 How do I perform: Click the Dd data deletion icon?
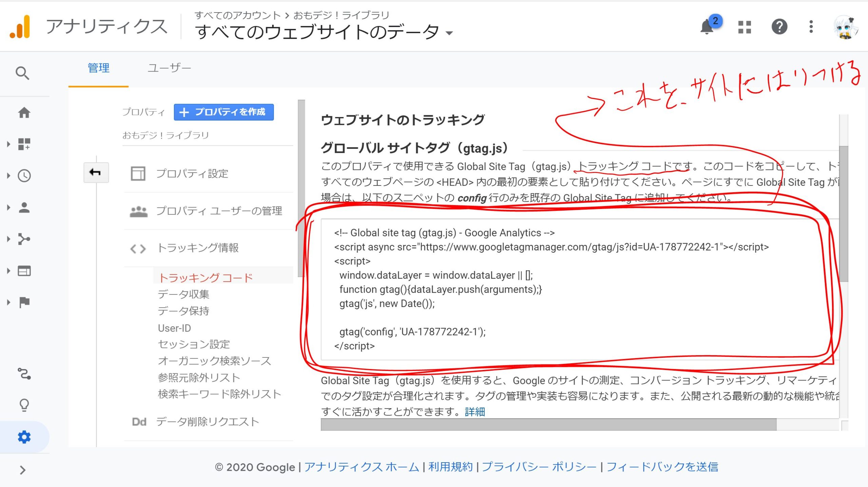point(139,422)
